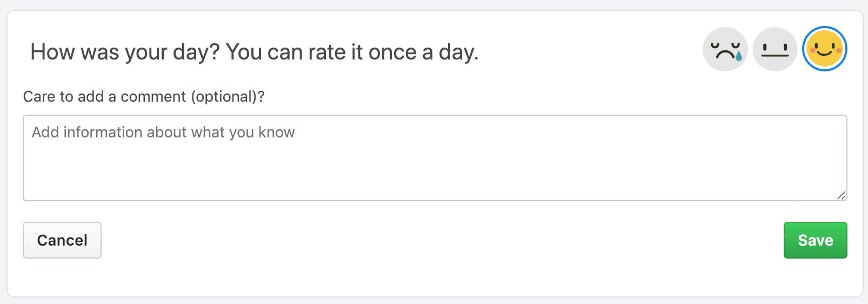Click the 'Add information about what you know' placeholder

[x=163, y=133]
